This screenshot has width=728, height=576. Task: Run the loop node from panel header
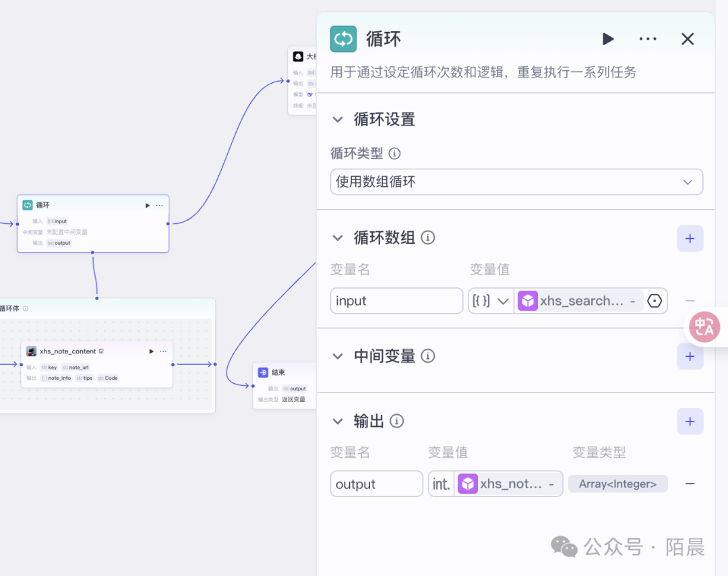[x=608, y=39]
